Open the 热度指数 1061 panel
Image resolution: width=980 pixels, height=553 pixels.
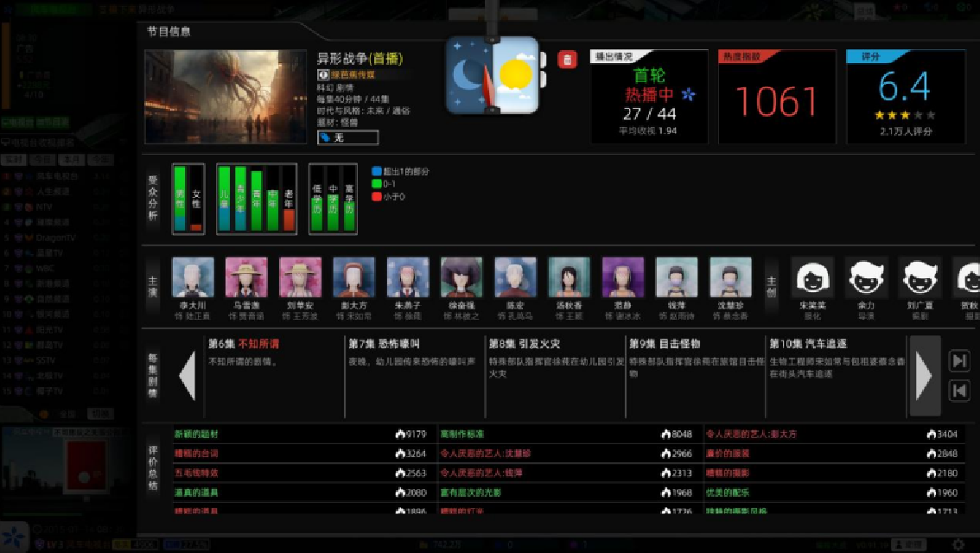click(x=777, y=97)
